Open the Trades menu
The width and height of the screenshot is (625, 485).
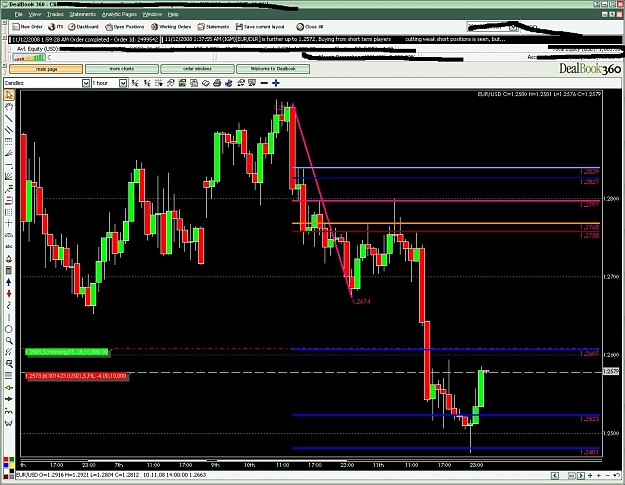tap(55, 14)
